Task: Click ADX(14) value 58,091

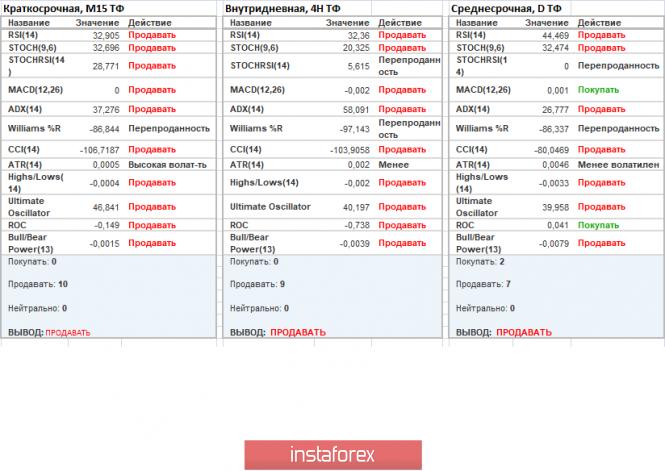Action: (356, 110)
